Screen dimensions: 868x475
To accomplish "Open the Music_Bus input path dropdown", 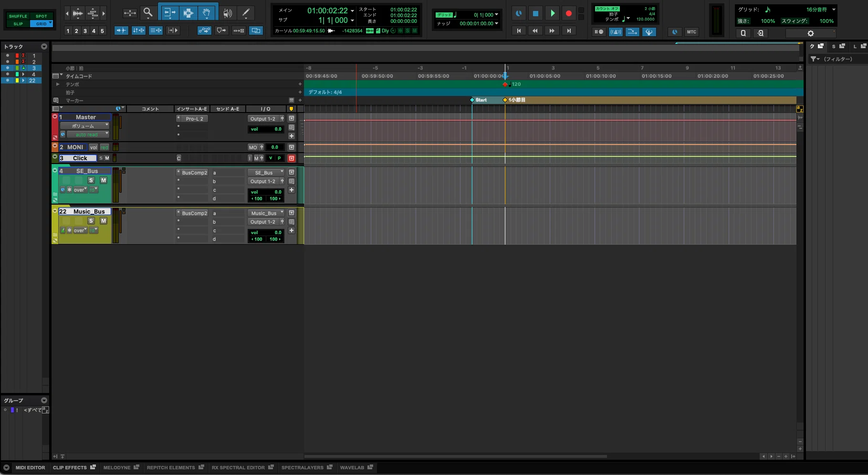I will pyautogui.click(x=266, y=213).
